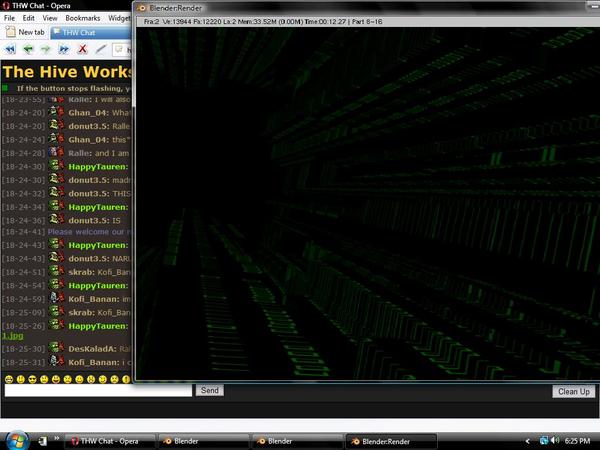Go back with Opera's green Back arrow
Viewport: 600px width, 450px height.
point(28,49)
